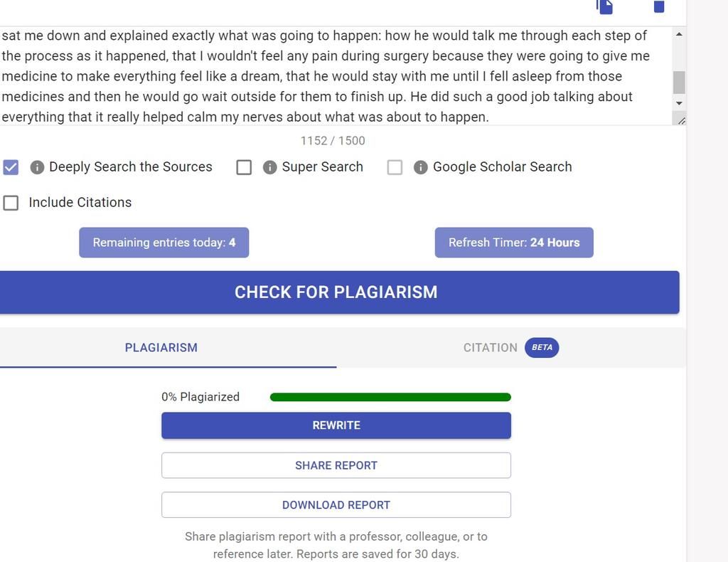Click the text area resize grip corner
Viewport: 728px width, 562px height.
pos(681,121)
